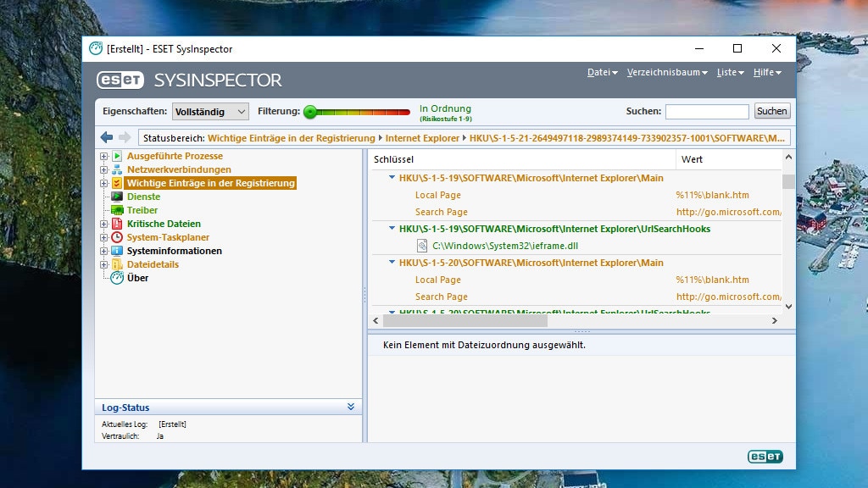
Task: Click breadcrumb Internet Explorer
Action: 422,138
